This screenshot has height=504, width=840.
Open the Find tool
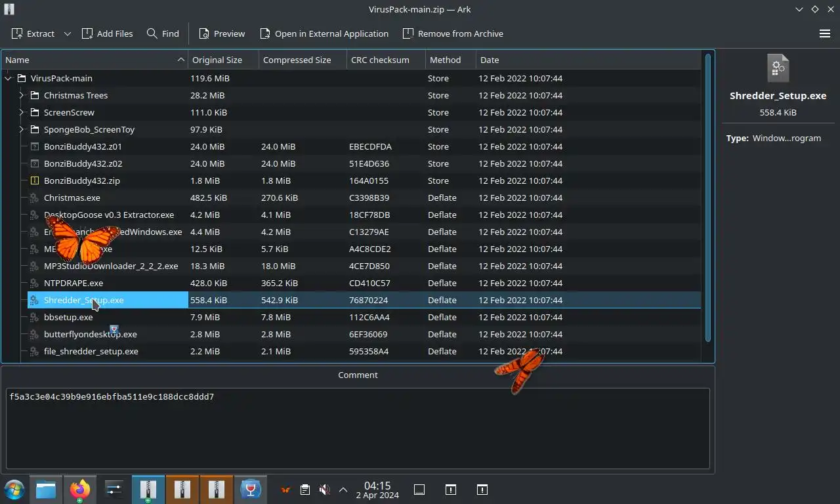tap(163, 33)
